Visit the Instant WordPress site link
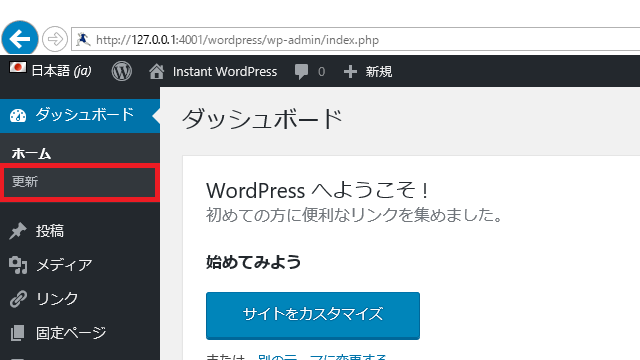The image size is (640, 360). tap(225, 72)
